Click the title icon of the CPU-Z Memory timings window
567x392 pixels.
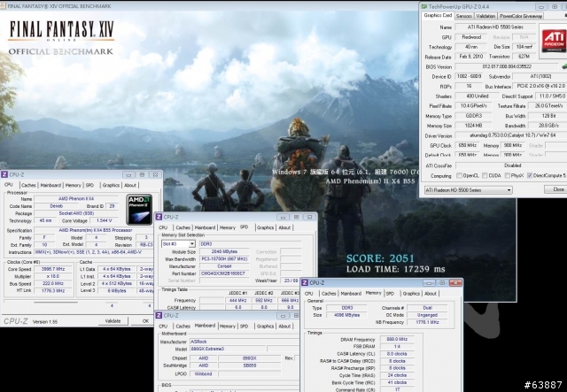coord(305,282)
